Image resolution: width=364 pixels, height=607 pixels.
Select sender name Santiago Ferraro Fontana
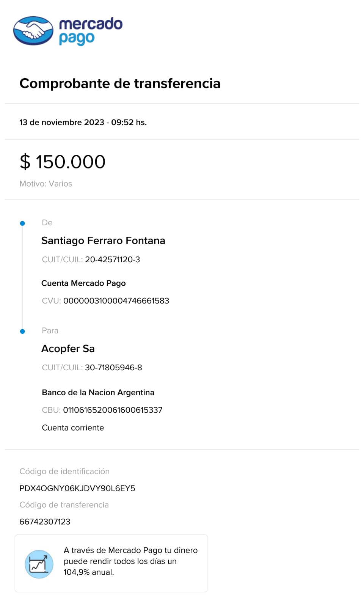tap(103, 241)
